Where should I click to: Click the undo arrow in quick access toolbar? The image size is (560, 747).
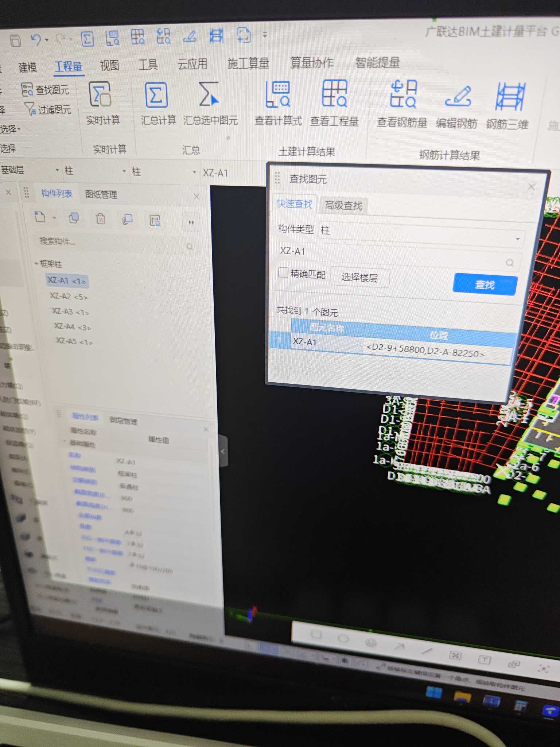click(x=36, y=39)
